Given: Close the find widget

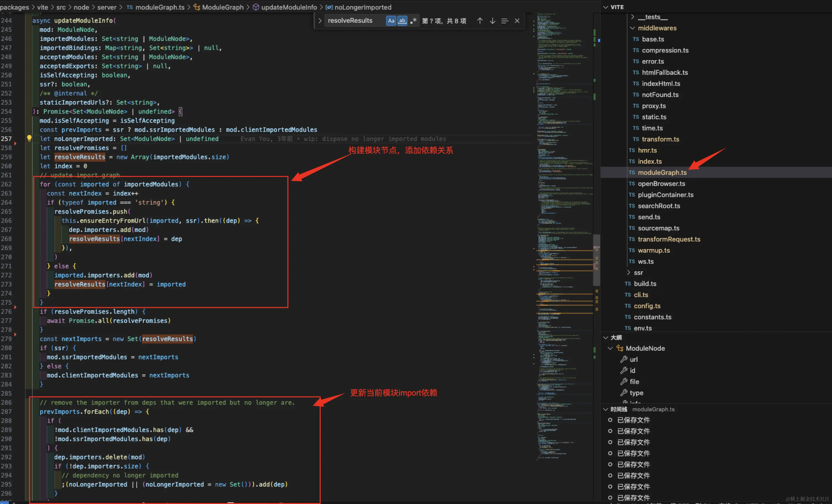Looking at the screenshot, I should (x=517, y=21).
